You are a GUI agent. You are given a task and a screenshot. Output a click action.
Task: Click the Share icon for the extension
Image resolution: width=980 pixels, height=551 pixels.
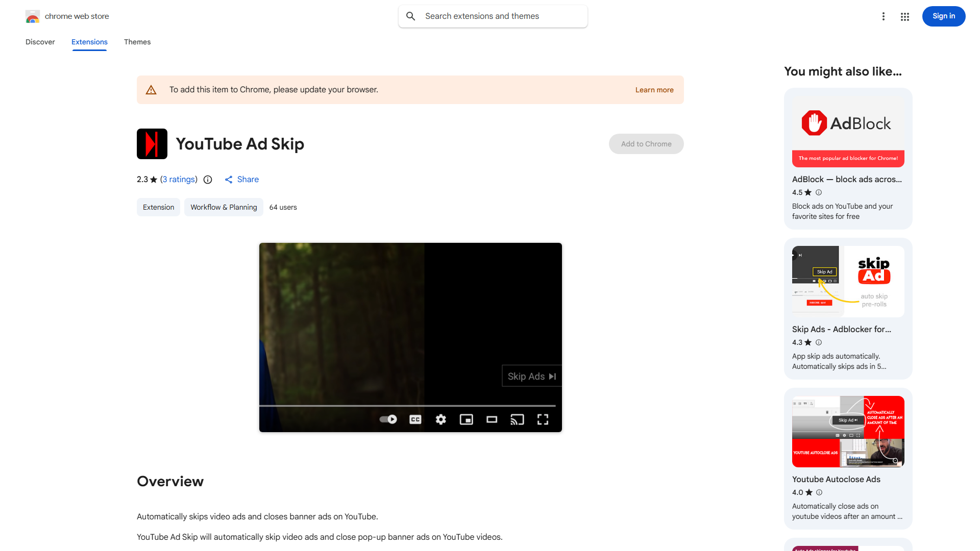pos(228,180)
